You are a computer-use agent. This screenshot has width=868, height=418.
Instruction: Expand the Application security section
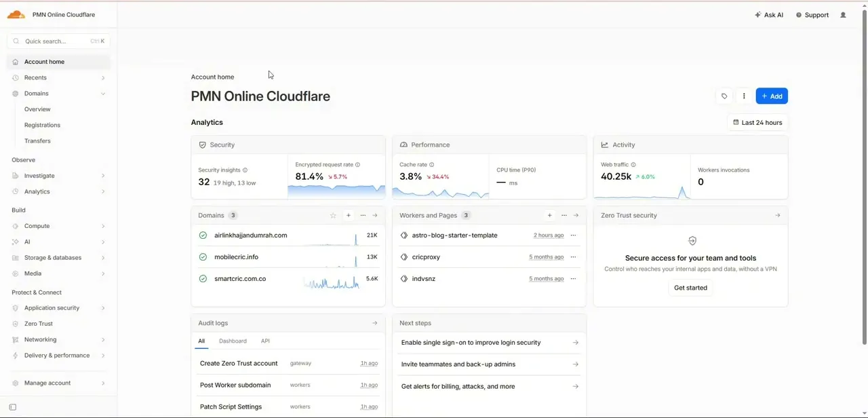pyautogui.click(x=58, y=308)
